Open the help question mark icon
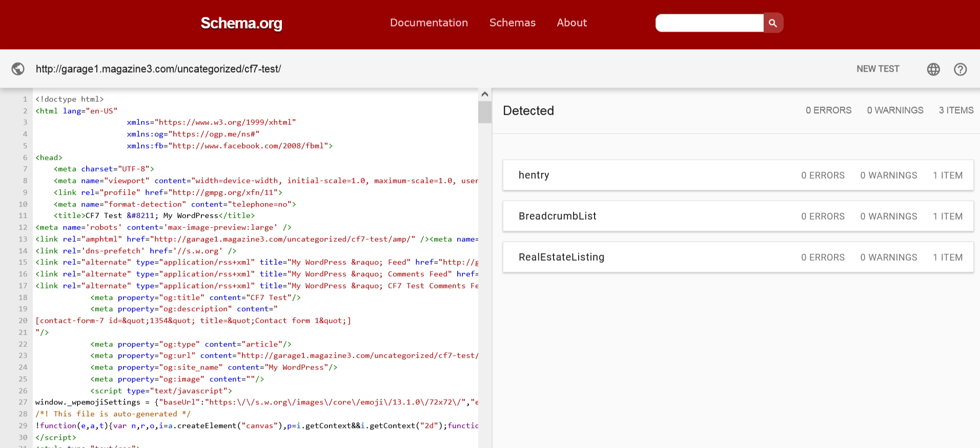The height and width of the screenshot is (448, 980). click(x=960, y=69)
